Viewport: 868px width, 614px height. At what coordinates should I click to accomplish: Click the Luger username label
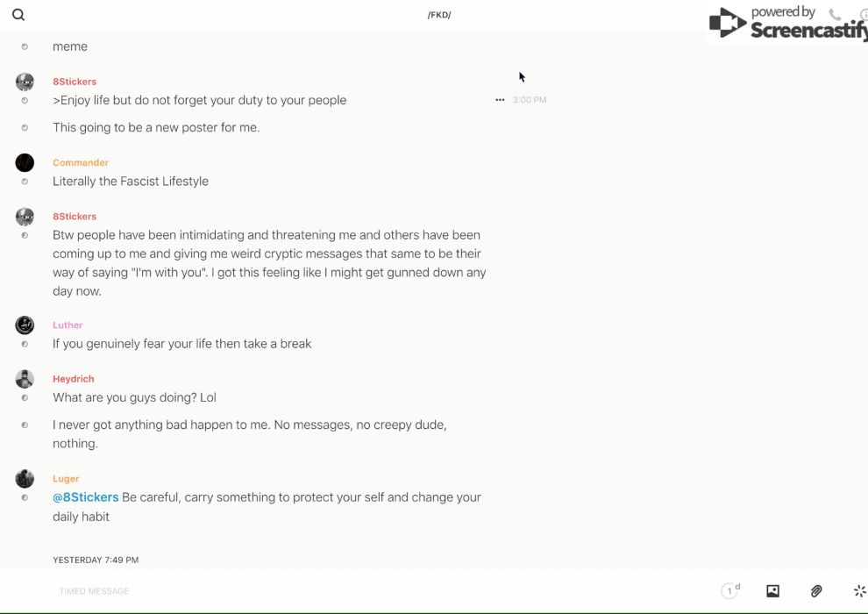66,479
